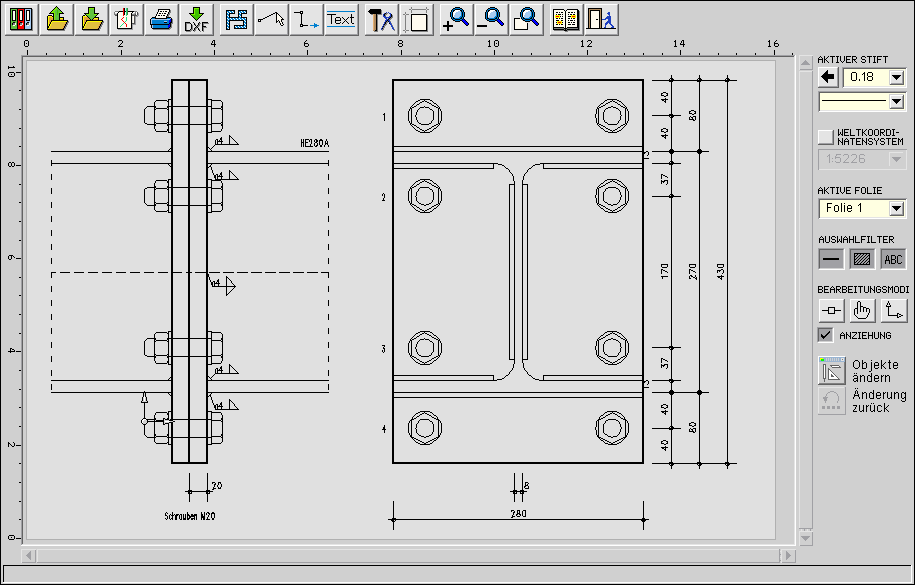Click the open file folder icon
The width and height of the screenshot is (915, 585).
[x=57, y=19]
